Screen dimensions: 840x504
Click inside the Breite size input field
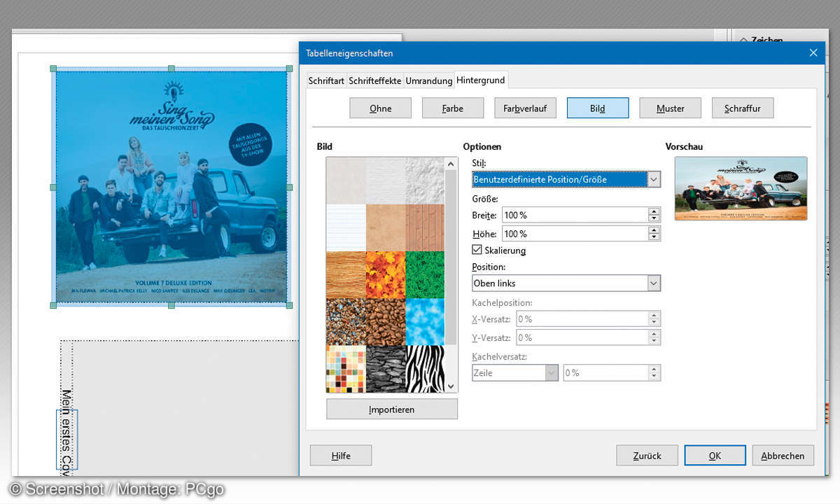(x=574, y=215)
